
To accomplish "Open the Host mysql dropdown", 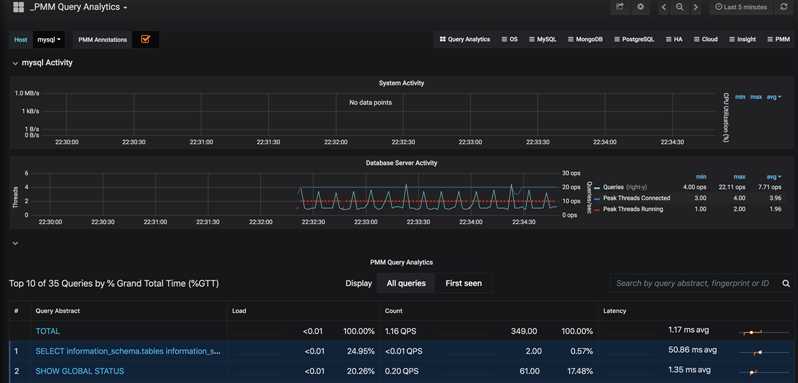I will click(49, 39).
